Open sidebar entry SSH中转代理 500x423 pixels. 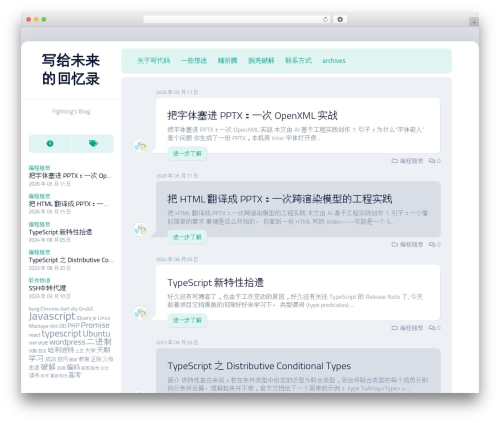[x=47, y=288]
